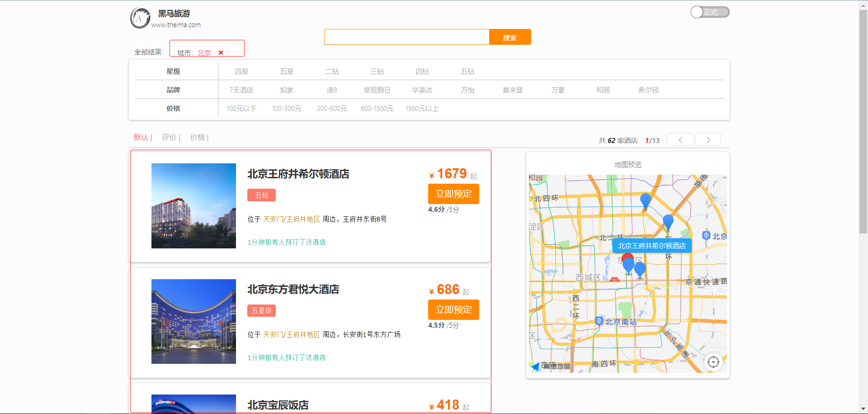868x414 pixels.
Task: Click hotel title 北京宝辰饭店
Action: click(278, 405)
